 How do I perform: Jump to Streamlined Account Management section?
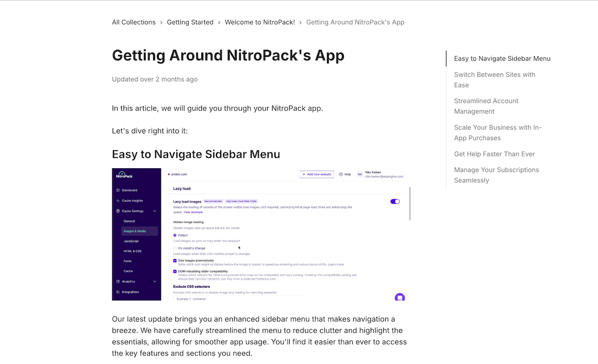486,106
